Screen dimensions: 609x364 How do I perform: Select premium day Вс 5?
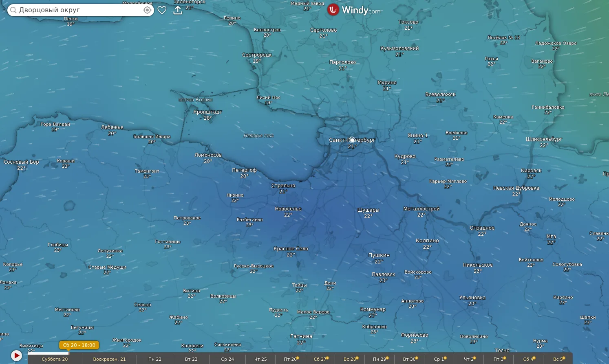(x=558, y=359)
